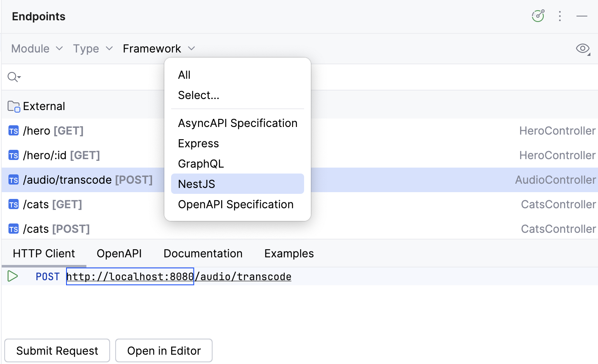598x364 pixels.
Task: Click the OpenAPI globe icon in the title bar
Action: pyautogui.click(x=538, y=16)
